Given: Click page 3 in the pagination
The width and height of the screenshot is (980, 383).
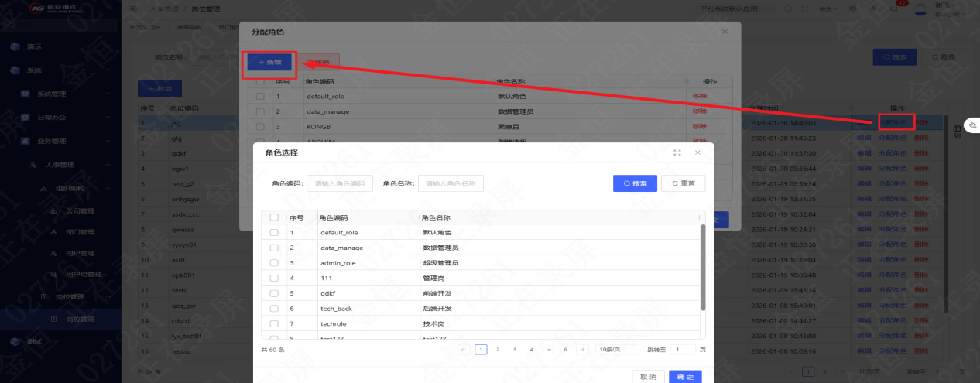Looking at the screenshot, I should [515, 350].
